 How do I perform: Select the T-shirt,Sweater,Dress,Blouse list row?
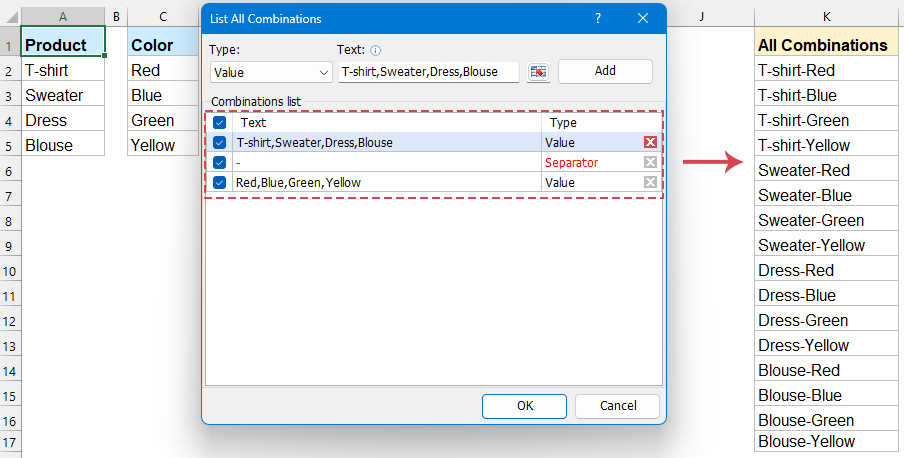pyautogui.click(x=433, y=142)
